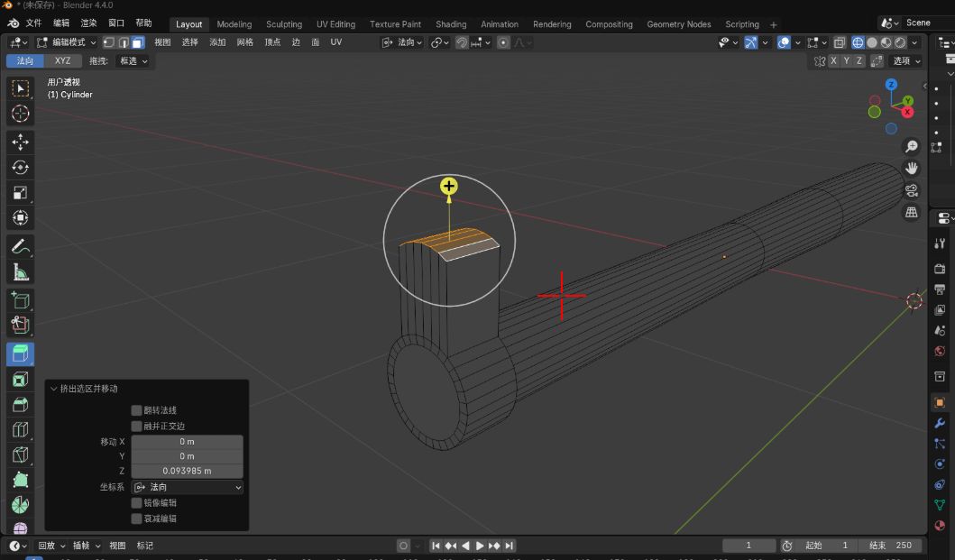The height and width of the screenshot is (560, 955).
Task: Select the Measure tool
Action: coord(20,271)
